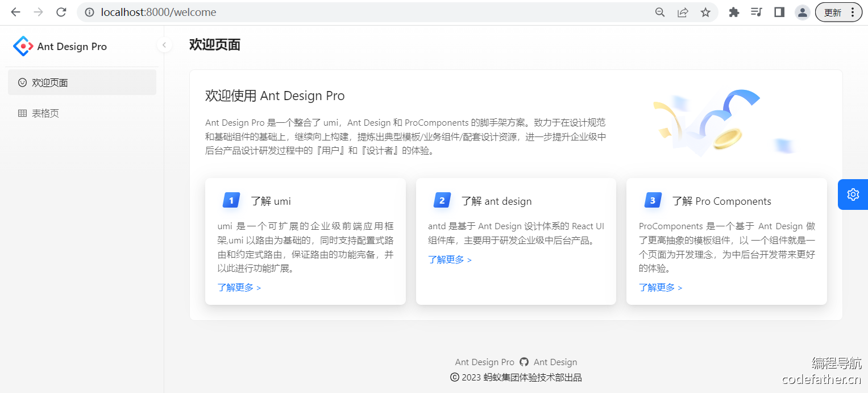Click the 欢迎使用 Ant Design Pro heading
Screen dimensions: 868x393
click(x=275, y=96)
